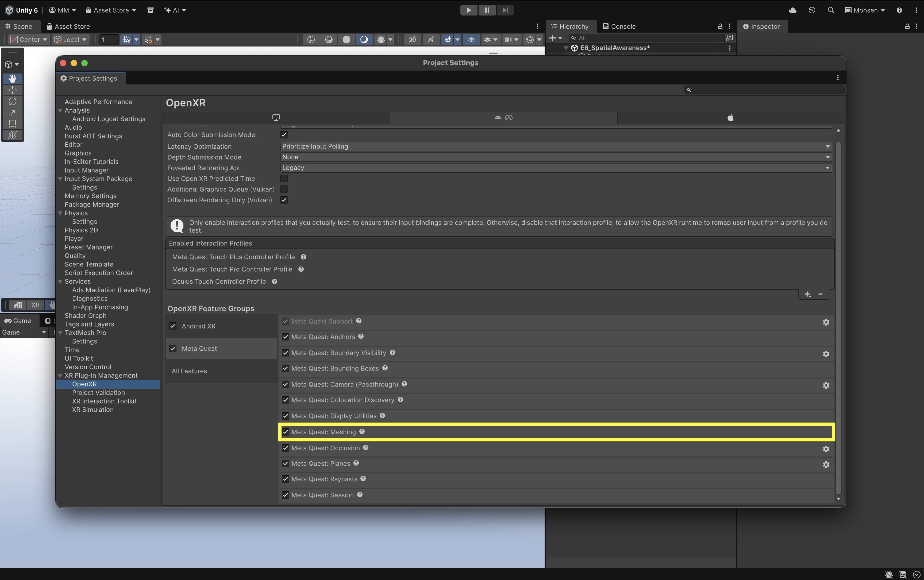Click the Project Settings search field
Viewport: 924px width, 580px height.
pos(764,90)
